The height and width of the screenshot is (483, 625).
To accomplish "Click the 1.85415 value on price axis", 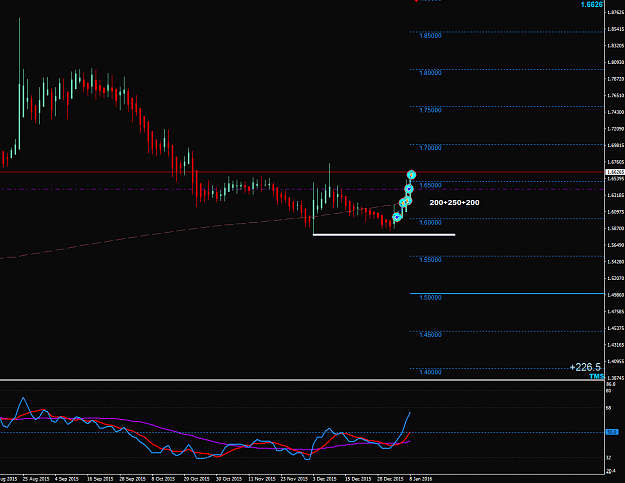I will (615, 29).
